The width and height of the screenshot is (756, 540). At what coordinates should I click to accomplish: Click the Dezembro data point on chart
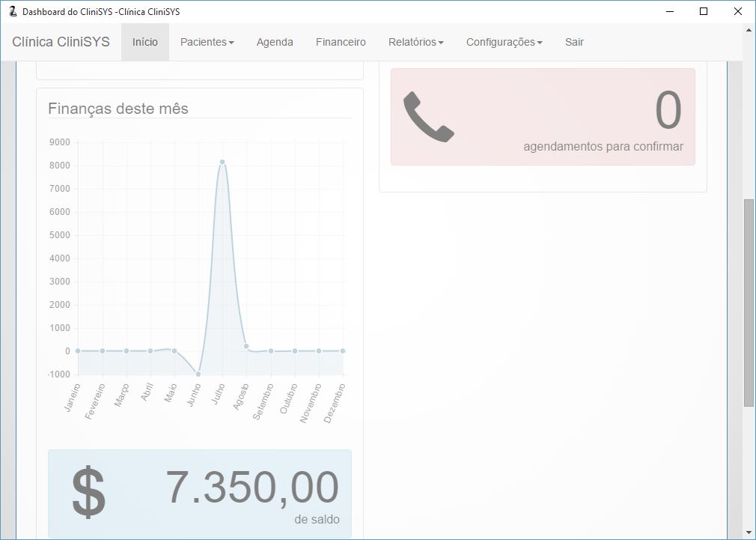343,351
